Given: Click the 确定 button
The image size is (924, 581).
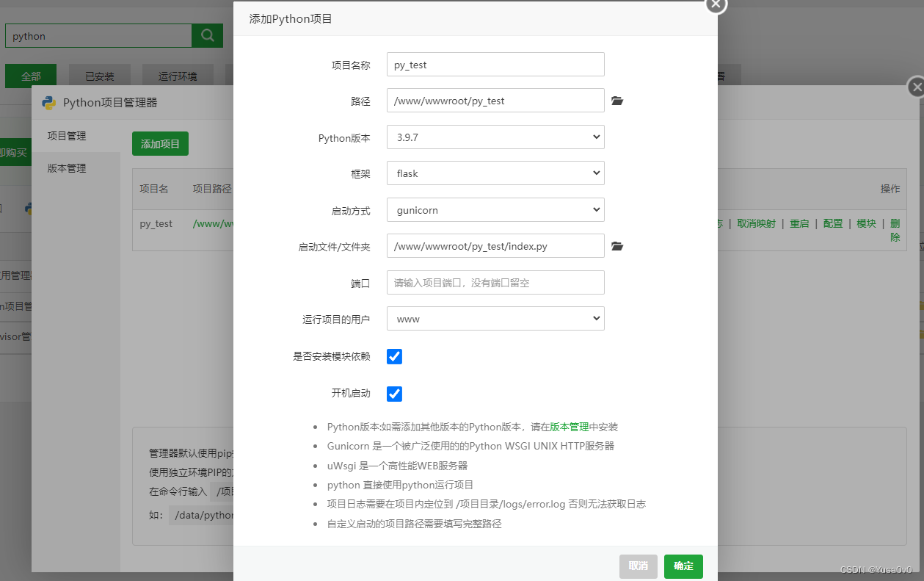Looking at the screenshot, I should click(x=683, y=566).
